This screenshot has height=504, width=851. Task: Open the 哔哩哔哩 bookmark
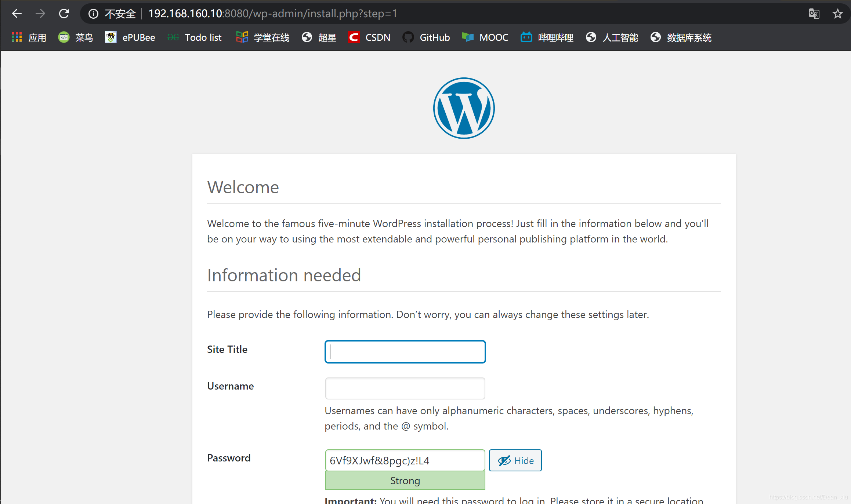[x=547, y=37]
